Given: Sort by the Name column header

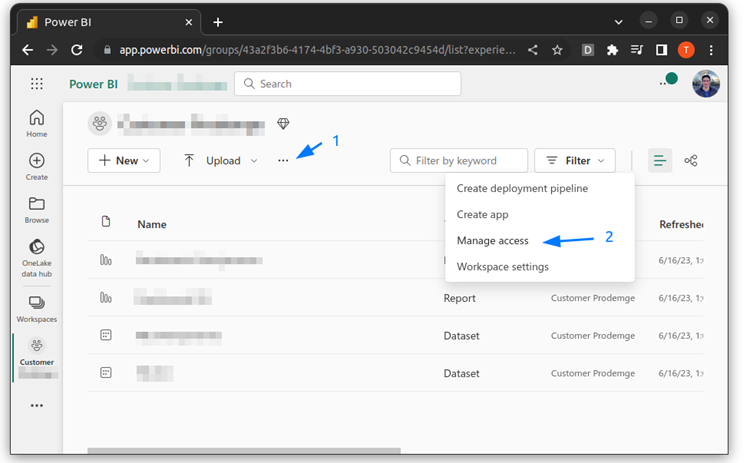Looking at the screenshot, I should pos(152,225).
